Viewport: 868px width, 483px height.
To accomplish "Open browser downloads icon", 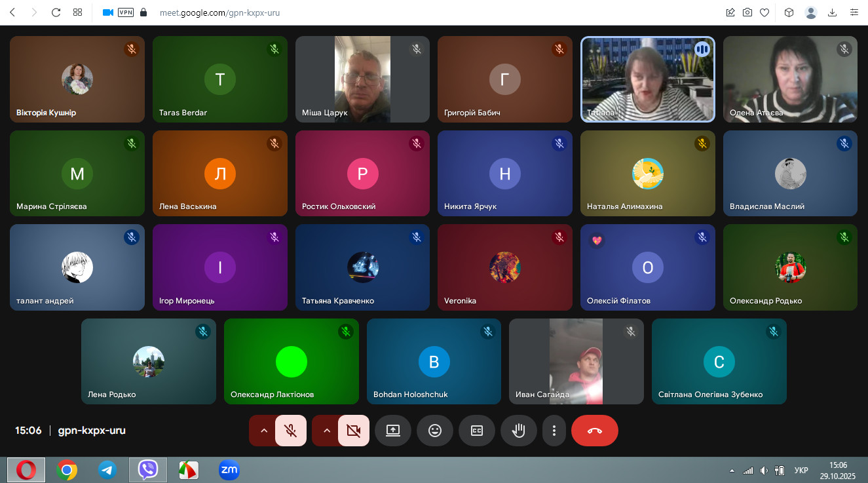I will point(833,12).
